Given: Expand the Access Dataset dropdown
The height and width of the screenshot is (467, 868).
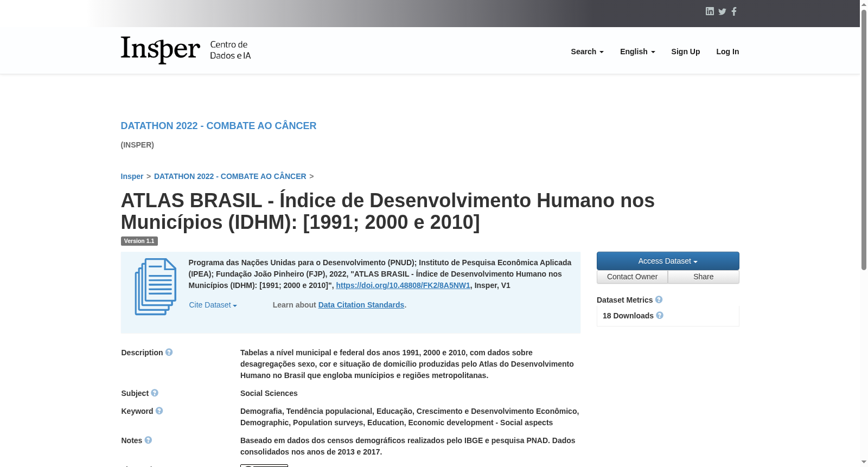Looking at the screenshot, I should coord(668,261).
